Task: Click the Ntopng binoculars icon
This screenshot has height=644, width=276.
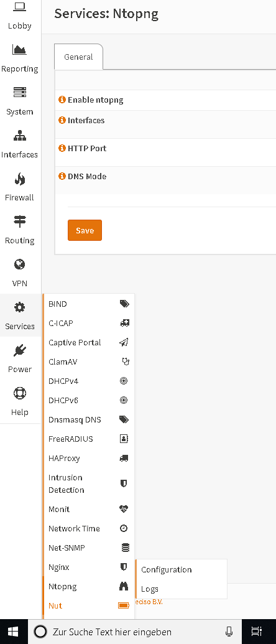Action: 124,586
